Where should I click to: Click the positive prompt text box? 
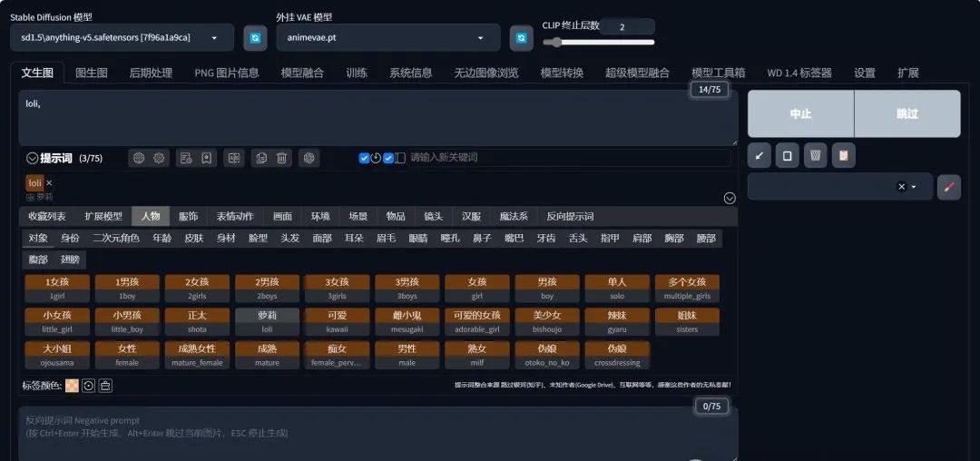pyautogui.click(x=378, y=118)
